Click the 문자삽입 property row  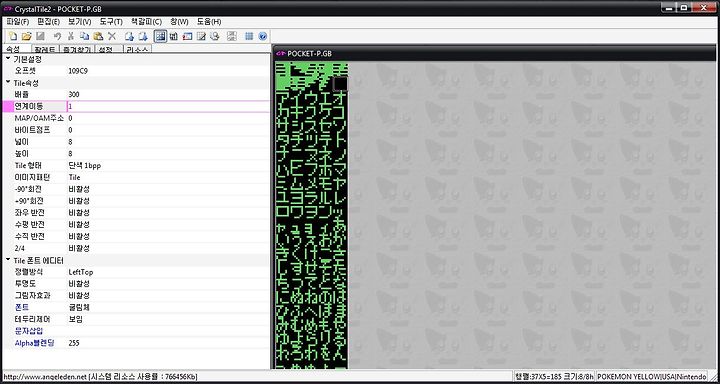tap(136, 331)
